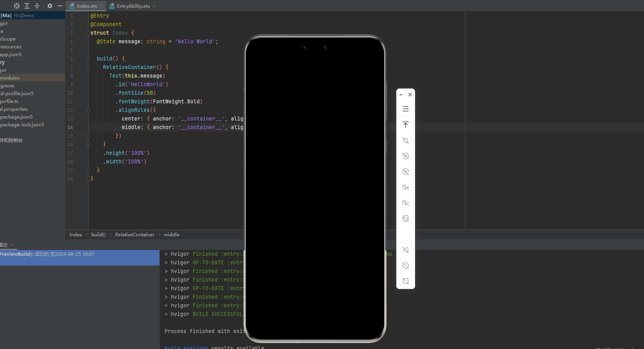Open package.json5 in project tree
Screen dimensions: 644x349
pos(32,117)
